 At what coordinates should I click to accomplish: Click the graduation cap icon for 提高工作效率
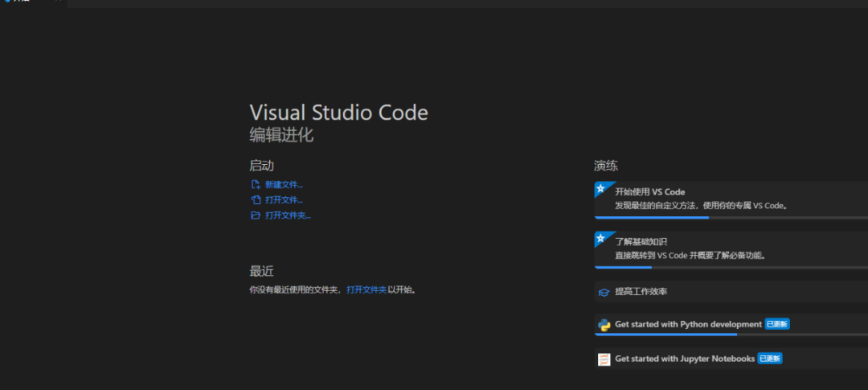click(604, 292)
